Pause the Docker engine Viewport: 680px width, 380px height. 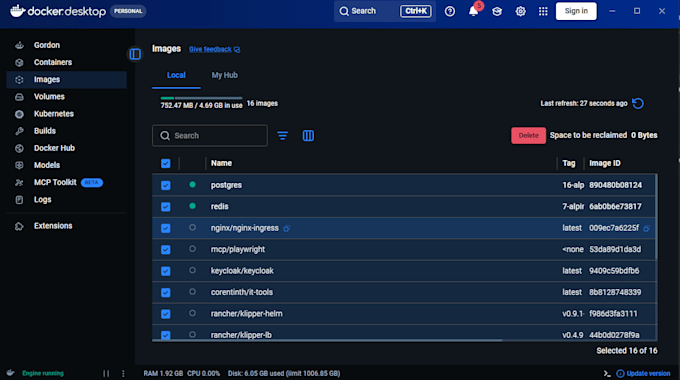point(106,373)
